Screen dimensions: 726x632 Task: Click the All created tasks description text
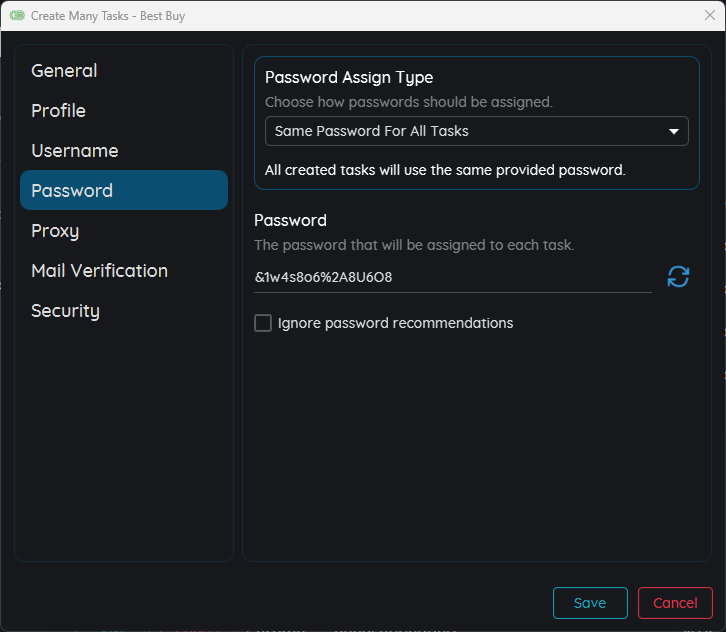point(445,170)
